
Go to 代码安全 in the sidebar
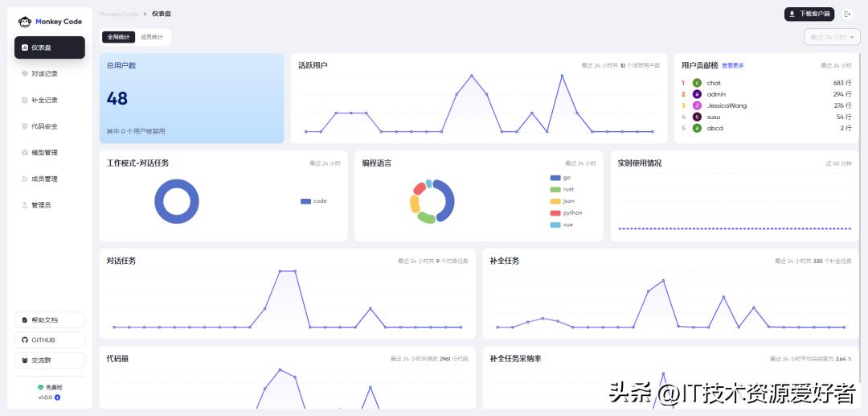[50, 126]
